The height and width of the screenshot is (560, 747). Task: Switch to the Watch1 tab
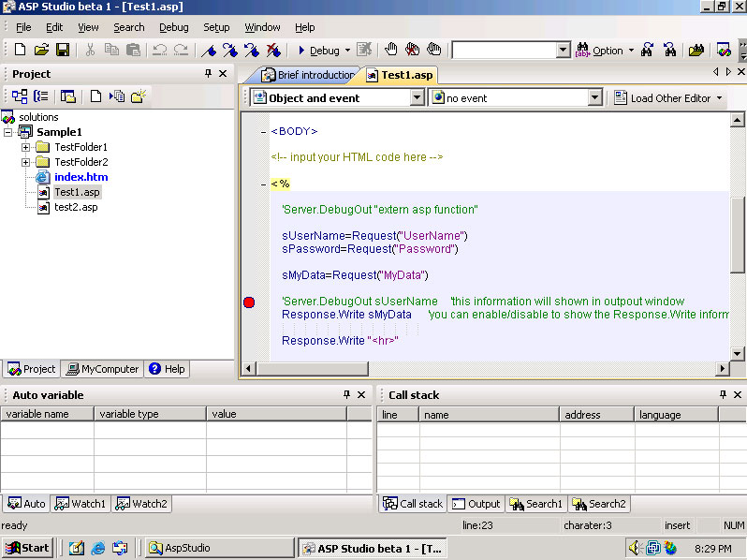[x=81, y=504]
